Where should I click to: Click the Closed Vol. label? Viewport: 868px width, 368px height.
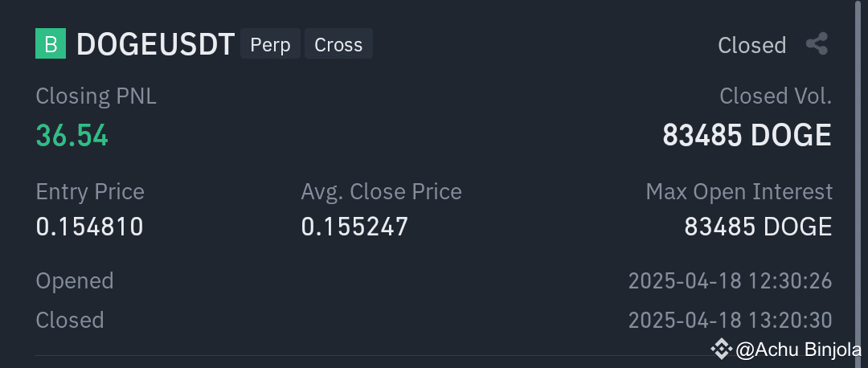tap(775, 96)
